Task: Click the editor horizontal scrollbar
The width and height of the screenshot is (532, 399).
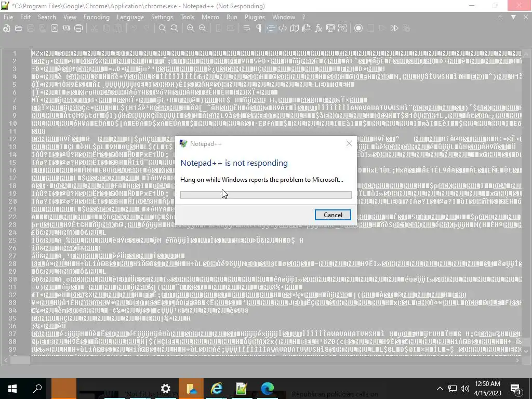Action: (x=262, y=361)
